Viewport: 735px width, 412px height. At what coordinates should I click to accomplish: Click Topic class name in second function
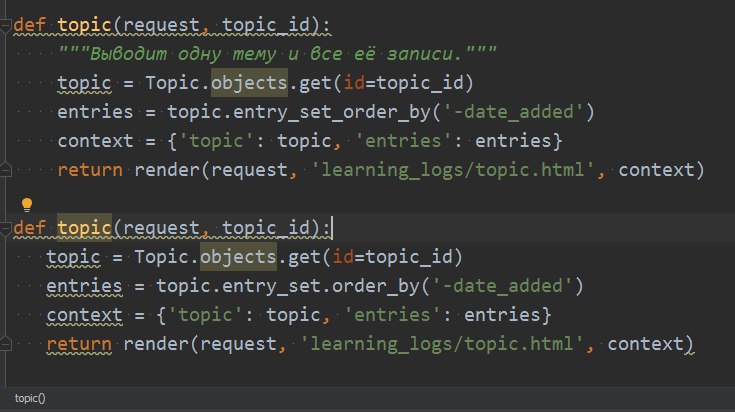pos(161,257)
